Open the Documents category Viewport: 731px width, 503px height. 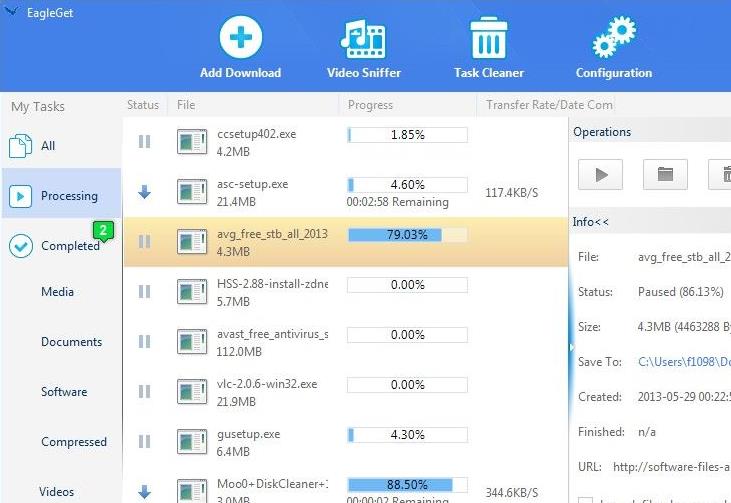click(x=71, y=342)
